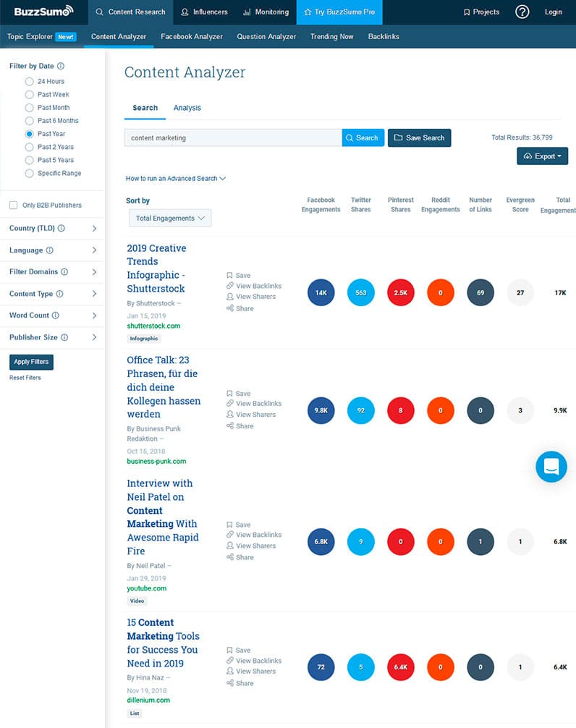
Task: Switch to the Analysis tab
Action: 187,108
